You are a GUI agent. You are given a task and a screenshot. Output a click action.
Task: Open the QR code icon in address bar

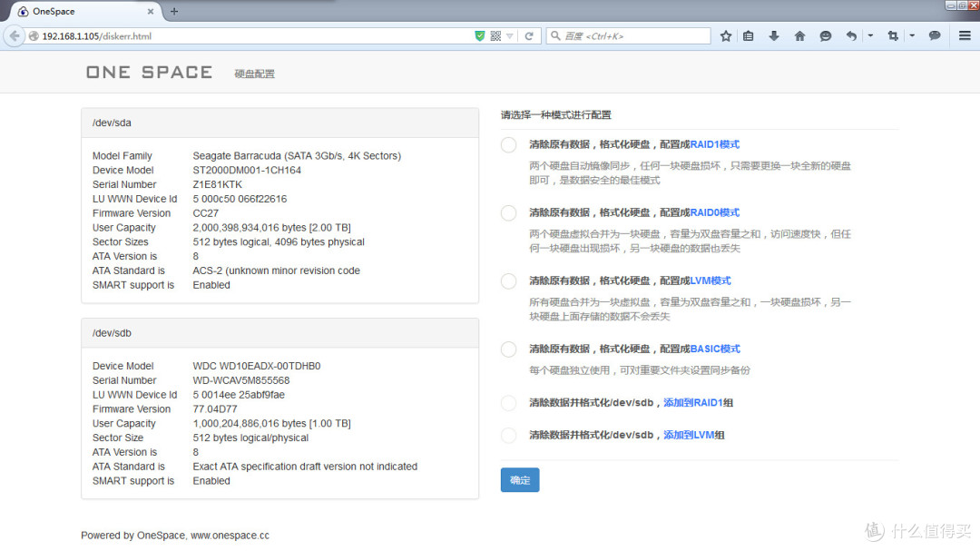click(495, 36)
